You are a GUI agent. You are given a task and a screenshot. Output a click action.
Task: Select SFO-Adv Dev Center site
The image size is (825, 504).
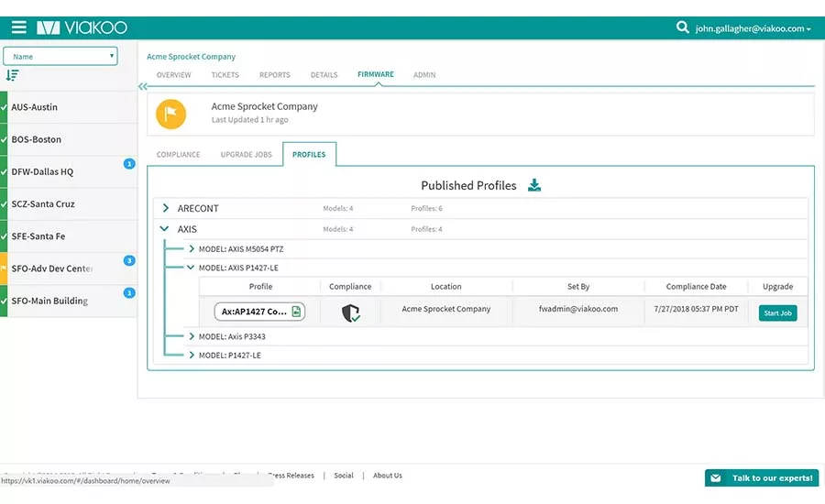[69, 268]
